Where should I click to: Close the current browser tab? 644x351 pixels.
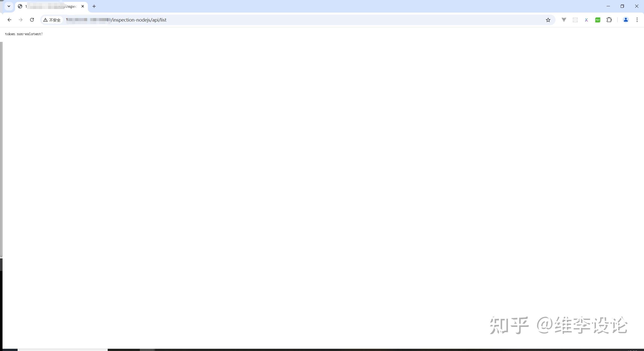coord(83,6)
